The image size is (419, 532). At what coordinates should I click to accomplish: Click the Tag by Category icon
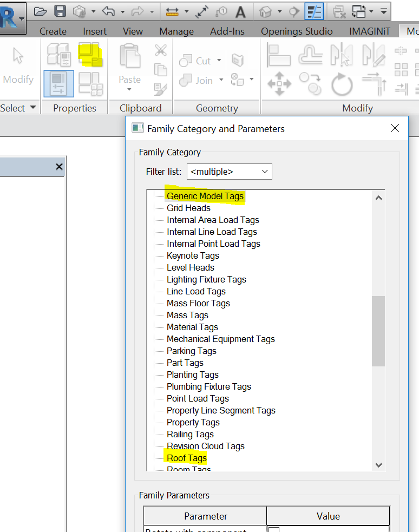pyautogui.click(x=221, y=12)
